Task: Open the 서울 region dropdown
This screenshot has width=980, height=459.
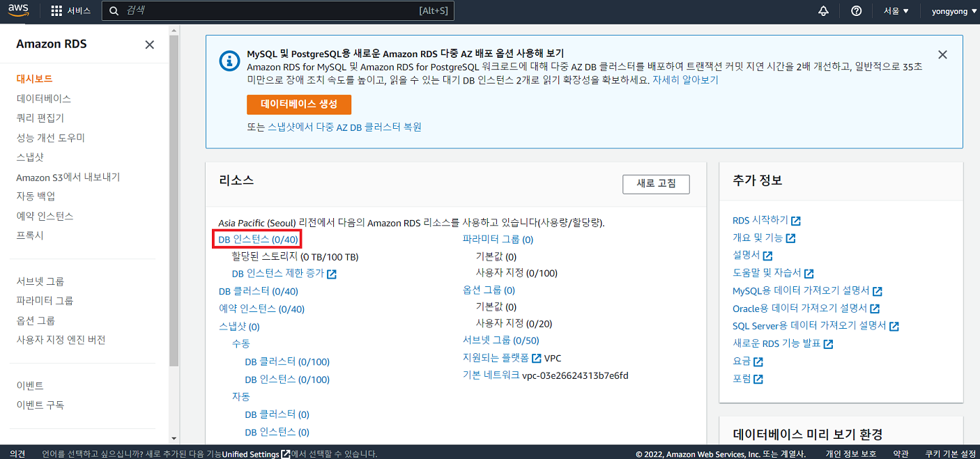Action: [x=896, y=11]
